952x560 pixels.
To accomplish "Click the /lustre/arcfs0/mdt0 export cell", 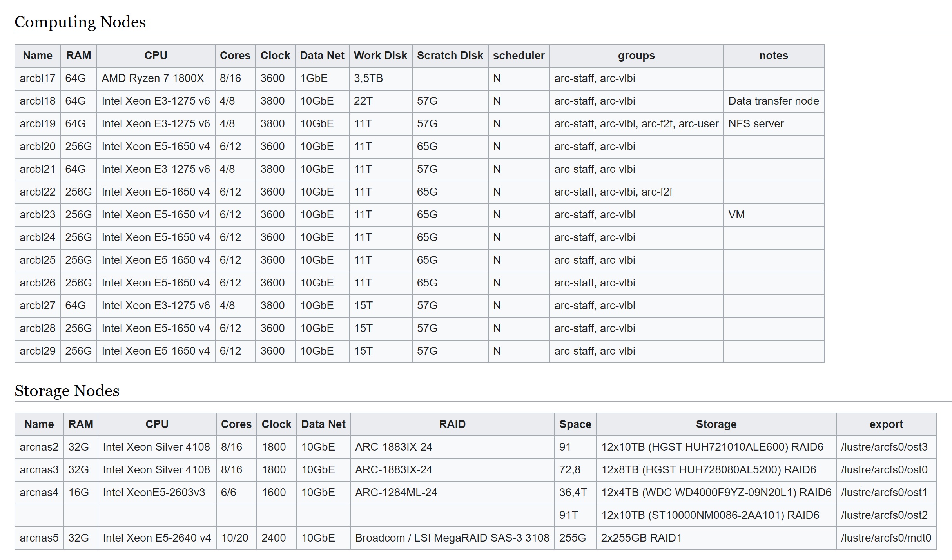I will (886, 538).
